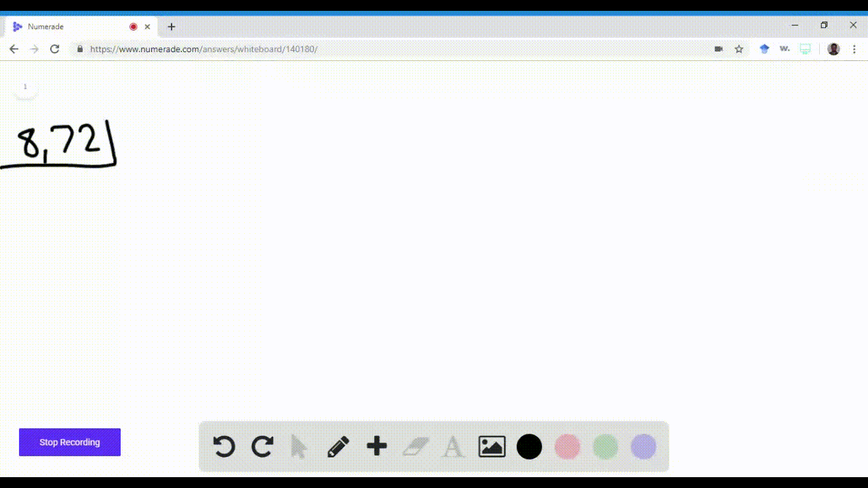Go back in browser history
The width and height of the screenshot is (868, 488).
click(14, 49)
